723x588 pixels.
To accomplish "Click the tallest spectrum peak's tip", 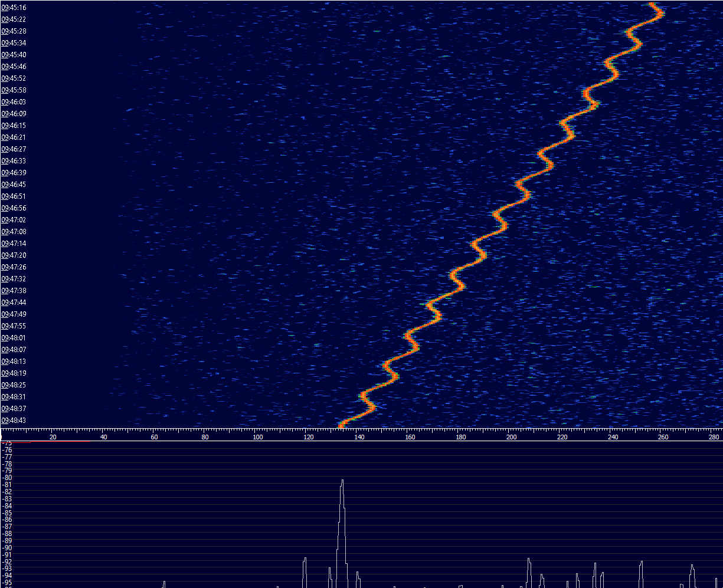I will tap(342, 481).
